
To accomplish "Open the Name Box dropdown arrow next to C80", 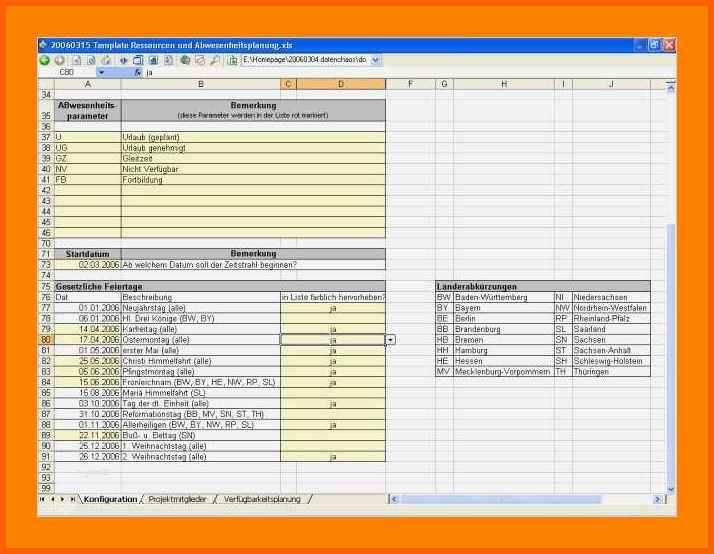I will coord(102,72).
